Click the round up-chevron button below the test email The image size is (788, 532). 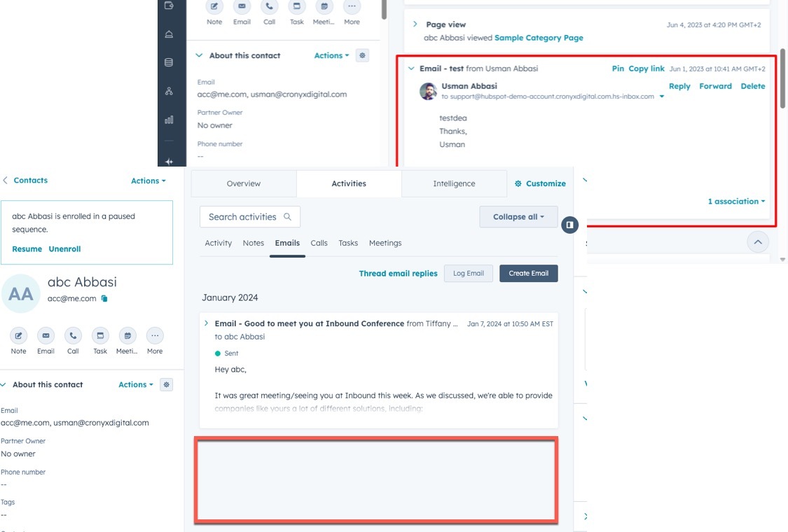(756, 242)
